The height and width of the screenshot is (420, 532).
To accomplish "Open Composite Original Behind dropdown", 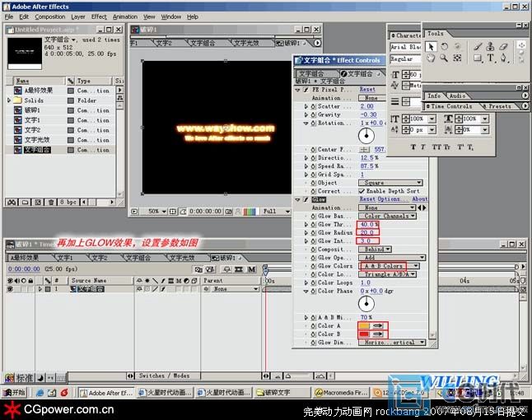I will click(376, 250).
